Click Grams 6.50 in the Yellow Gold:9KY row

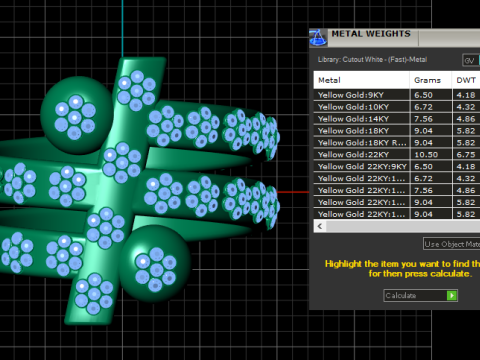pos(423,95)
